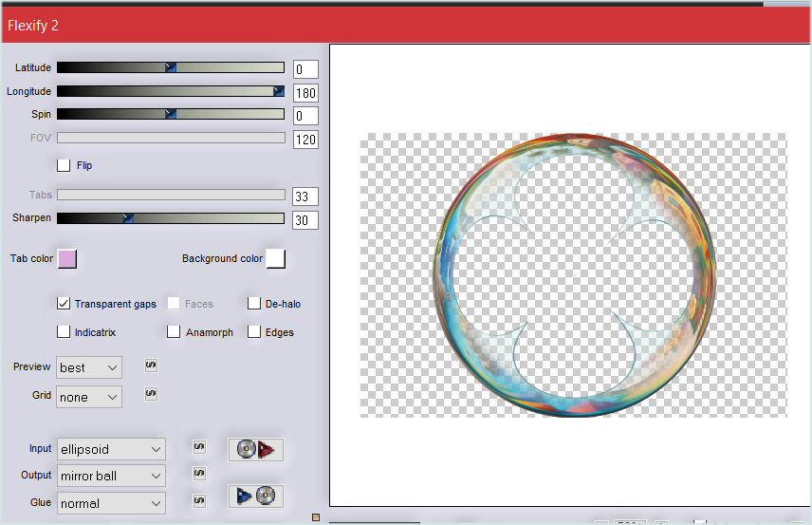Image resolution: width=812 pixels, height=525 pixels.
Task: Click the reset icon next to Glue dropdown
Action: (x=199, y=500)
